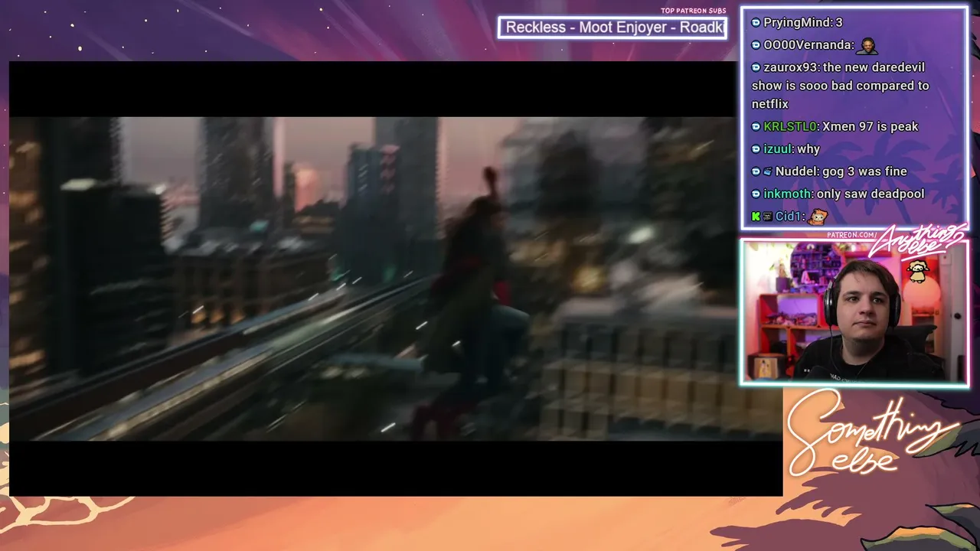Click the green K badge beside Cid1
The height and width of the screenshot is (551, 980).
coord(756,217)
